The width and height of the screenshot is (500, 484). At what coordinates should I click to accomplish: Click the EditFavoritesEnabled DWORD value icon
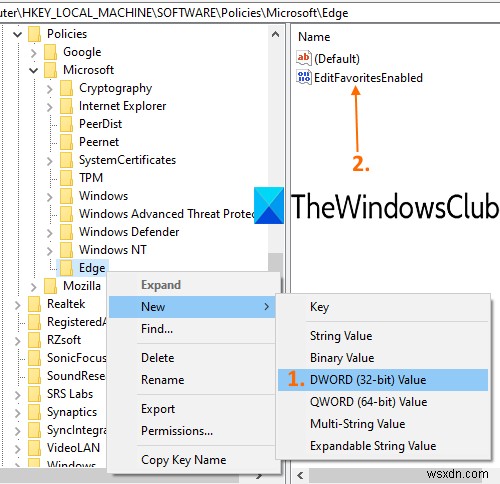[x=304, y=77]
